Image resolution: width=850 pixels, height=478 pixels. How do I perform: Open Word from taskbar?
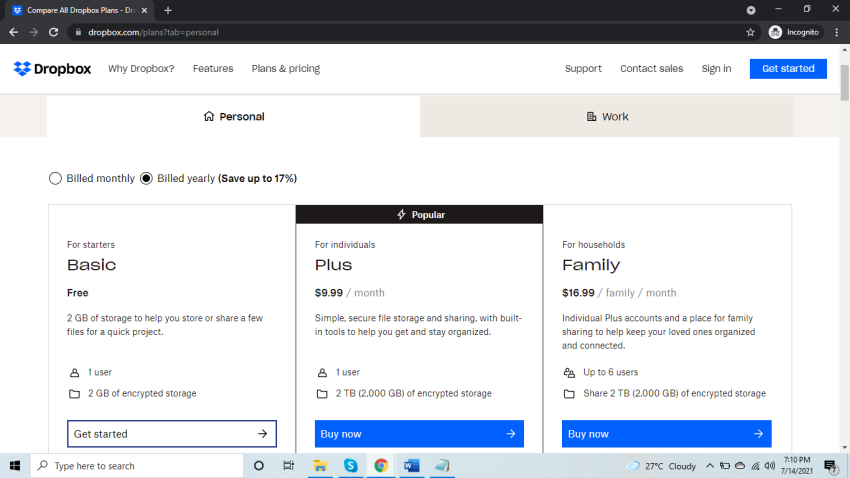[x=411, y=466]
